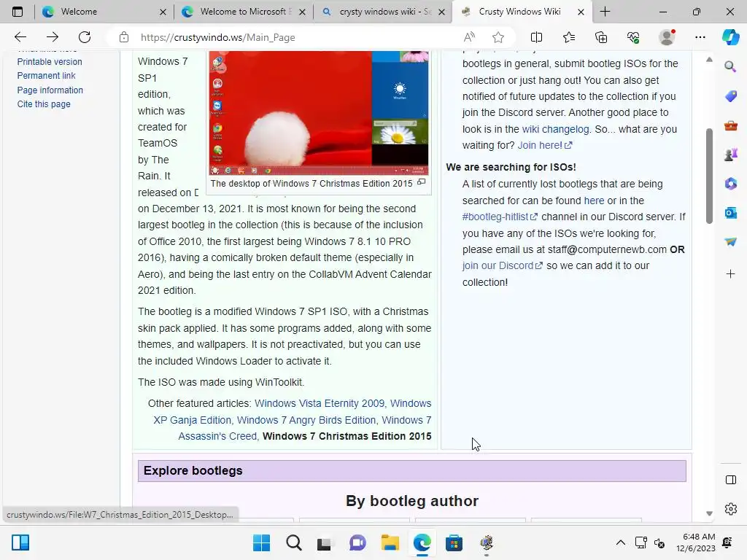View site information lock icon
Screen dimensions: 747x560
click(x=124, y=37)
